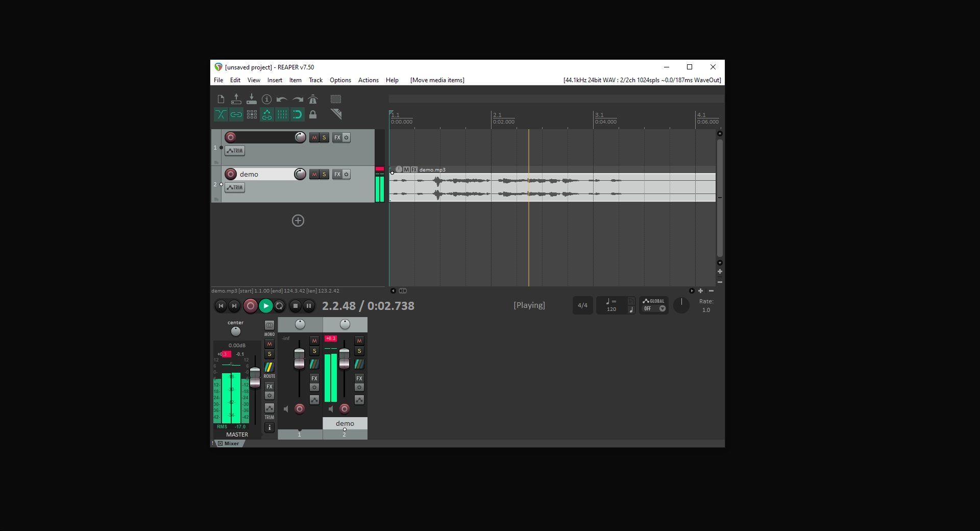Stop playback with the stop button
Viewport: 980px width, 531px height.
pyautogui.click(x=295, y=306)
